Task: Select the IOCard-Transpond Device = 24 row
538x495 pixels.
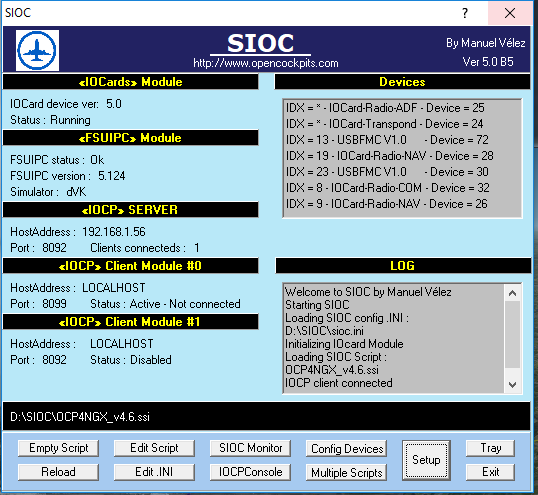Action: point(385,124)
